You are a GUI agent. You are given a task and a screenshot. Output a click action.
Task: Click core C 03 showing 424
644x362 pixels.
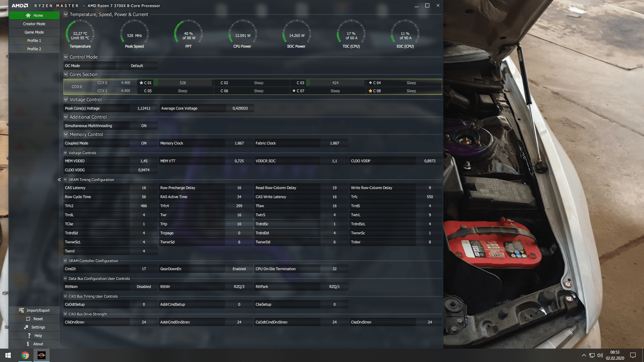pyautogui.click(x=327, y=82)
